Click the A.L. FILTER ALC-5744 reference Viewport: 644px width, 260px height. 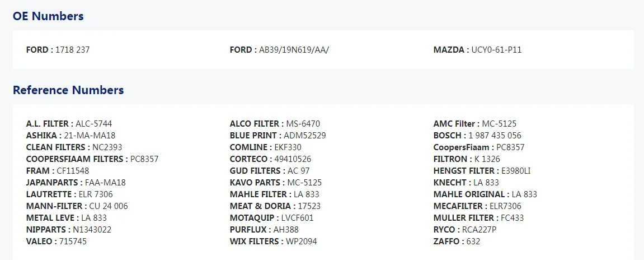69,123
